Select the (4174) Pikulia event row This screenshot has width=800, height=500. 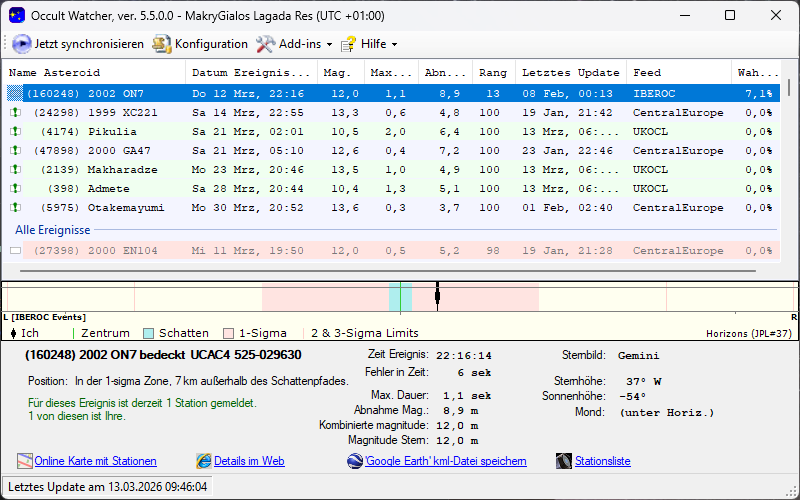[x=391, y=132]
